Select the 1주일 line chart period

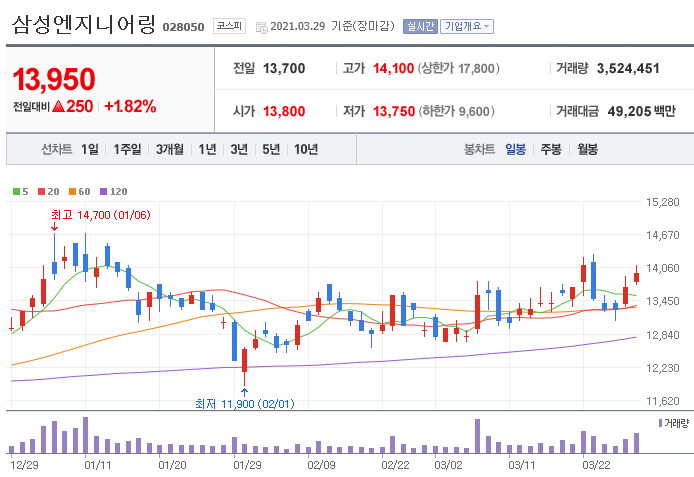[x=127, y=150]
